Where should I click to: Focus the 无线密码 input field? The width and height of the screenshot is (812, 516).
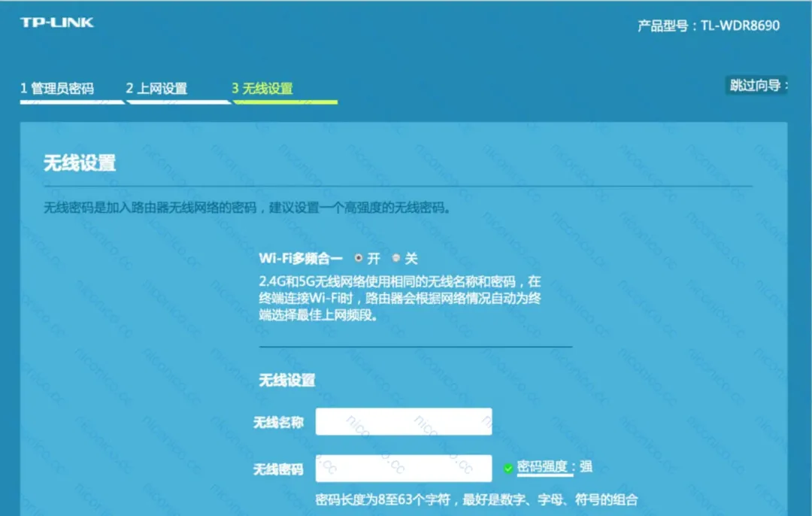click(x=404, y=469)
